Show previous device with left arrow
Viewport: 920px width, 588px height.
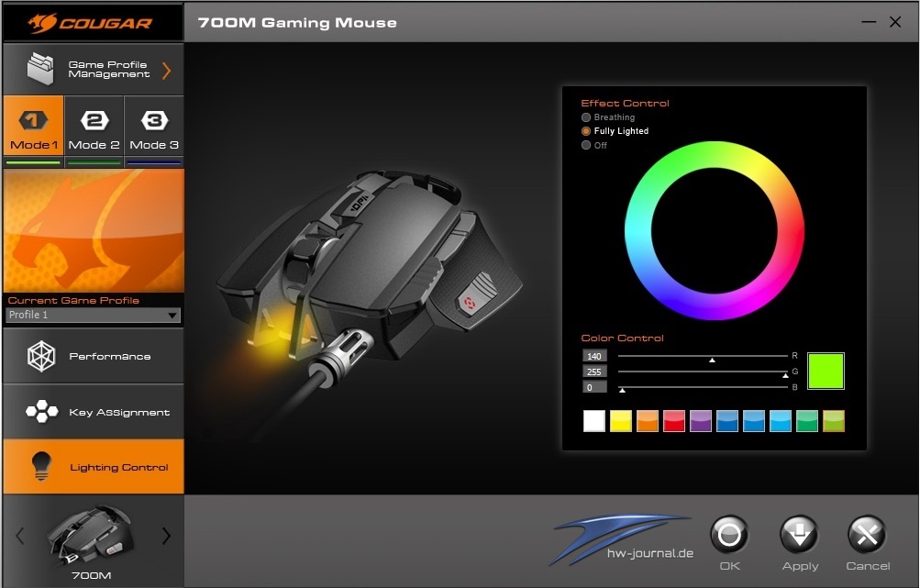click(x=20, y=535)
